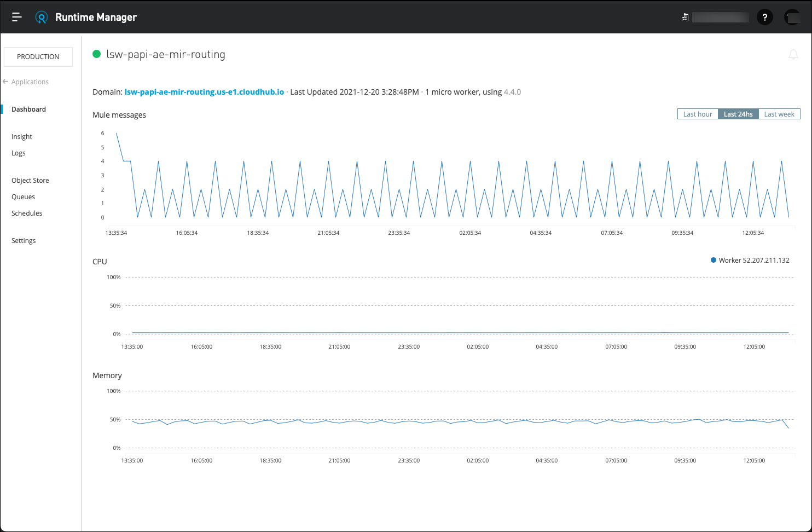Open the help question mark icon
Image resolution: width=812 pixels, height=532 pixels.
(765, 17)
